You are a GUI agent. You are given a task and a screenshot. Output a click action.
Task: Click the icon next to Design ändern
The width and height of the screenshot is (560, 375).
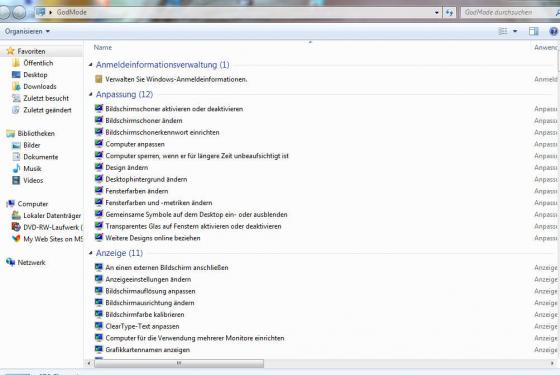coord(99,167)
